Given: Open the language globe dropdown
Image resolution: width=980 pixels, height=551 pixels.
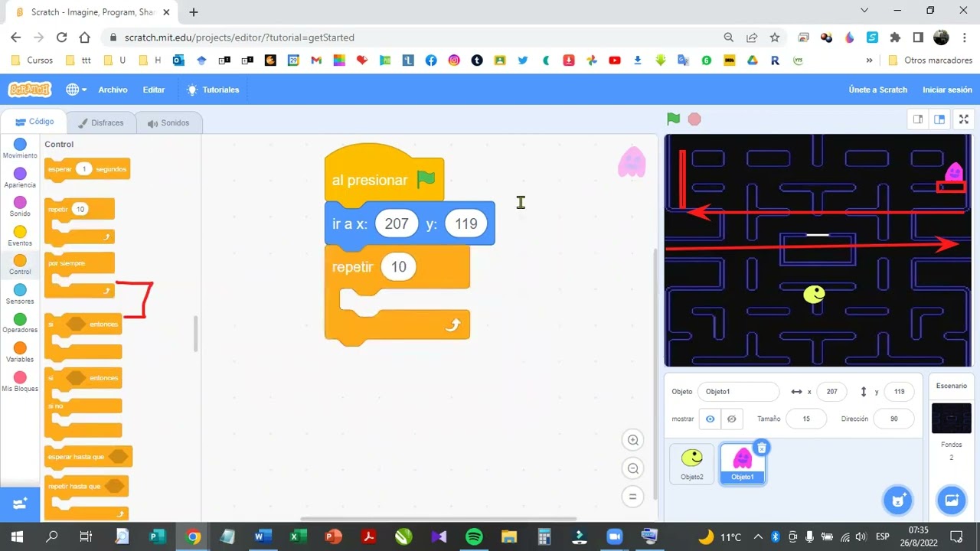Looking at the screenshot, I should (76, 90).
